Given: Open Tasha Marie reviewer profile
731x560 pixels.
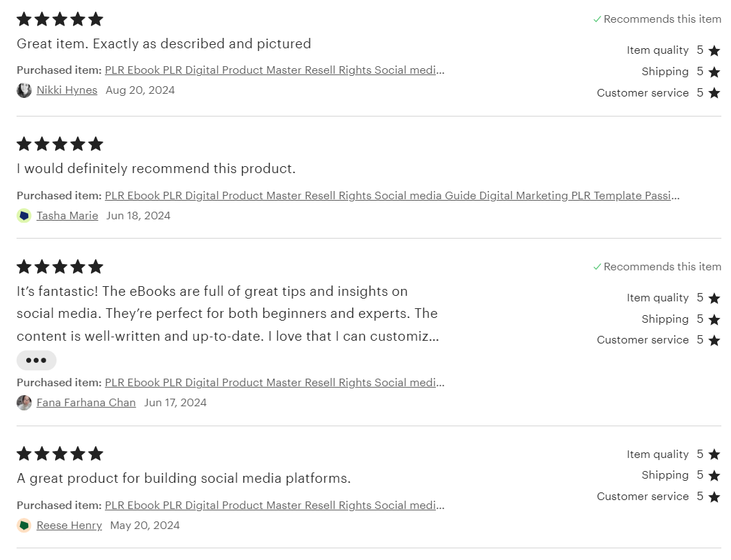Looking at the screenshot, I should (x=67, y=215).
